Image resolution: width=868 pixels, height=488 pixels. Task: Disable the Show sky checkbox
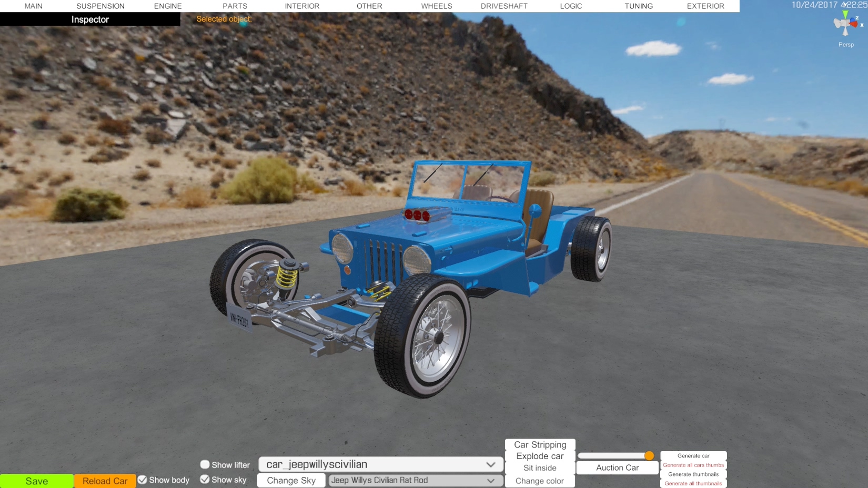[x=205, y=479]
